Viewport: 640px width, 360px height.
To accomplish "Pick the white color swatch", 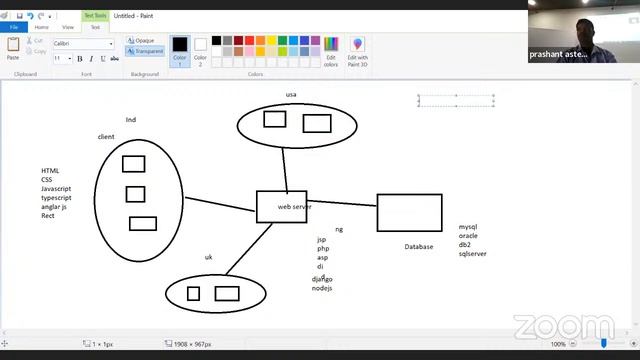I will (x=217, y=51).
